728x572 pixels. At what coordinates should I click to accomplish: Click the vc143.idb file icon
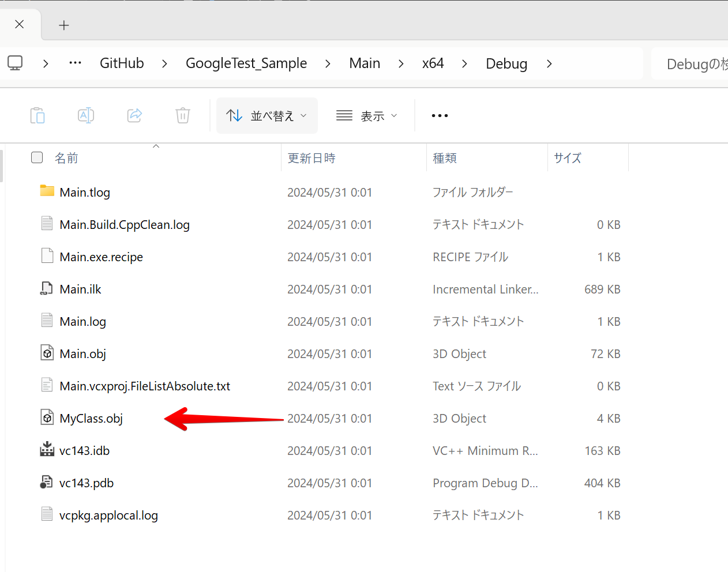point(47,450)
